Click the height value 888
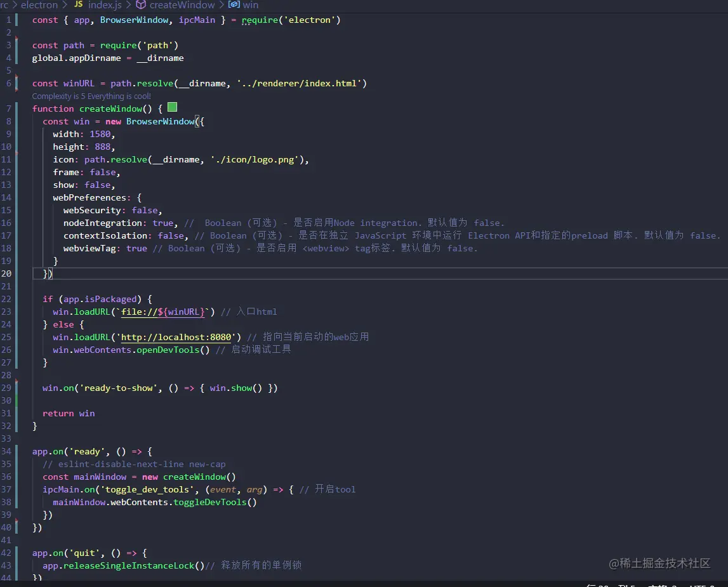The height and width of the screenshot is (587, 728). (103, 147)
